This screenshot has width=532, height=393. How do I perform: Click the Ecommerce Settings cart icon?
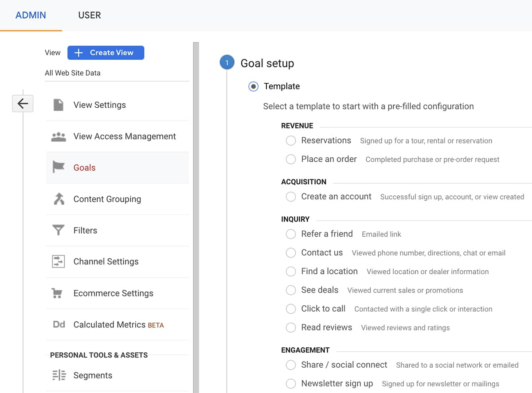click(57, 293)
